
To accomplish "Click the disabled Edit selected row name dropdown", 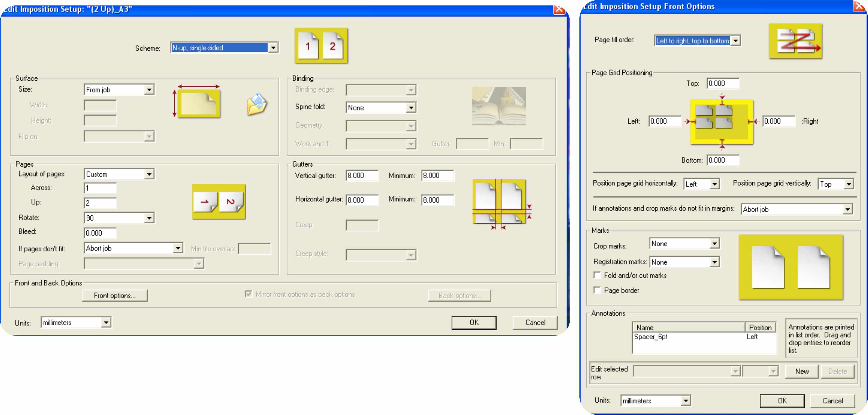I will point(686,372).
